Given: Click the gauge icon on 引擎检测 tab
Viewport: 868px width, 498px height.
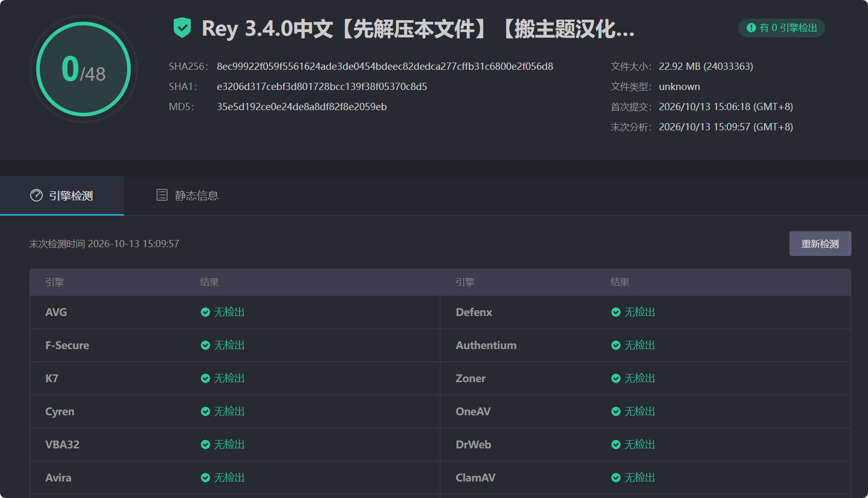Looking at the screenshot, I should coord(36,195).
